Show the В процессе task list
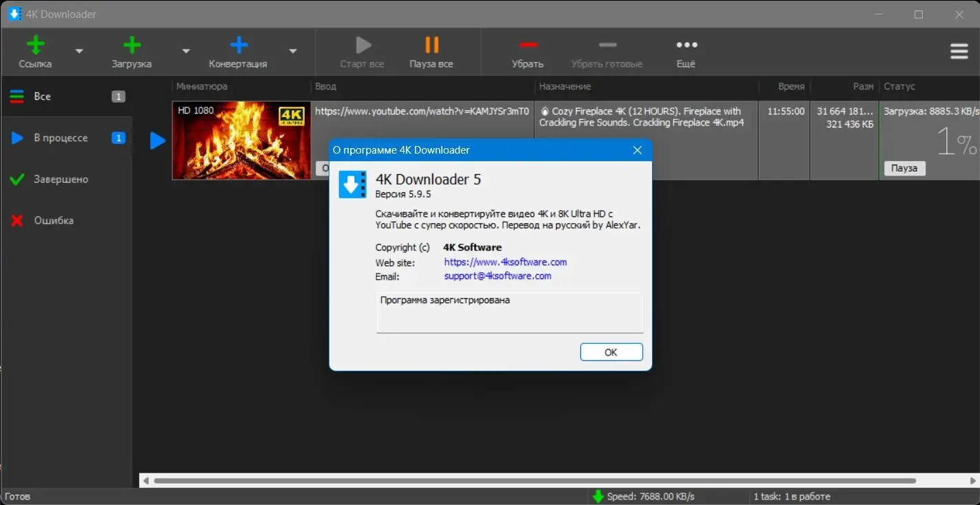This screenshot has width=980, height=505. click(66, 138)
